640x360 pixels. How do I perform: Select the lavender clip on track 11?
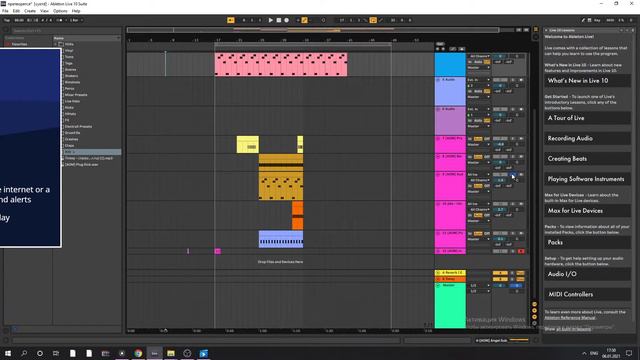(281, 239)
